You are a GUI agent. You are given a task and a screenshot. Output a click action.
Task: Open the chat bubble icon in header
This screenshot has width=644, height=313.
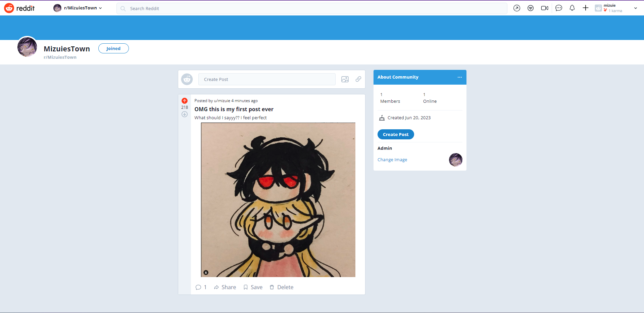click(559, 8)
